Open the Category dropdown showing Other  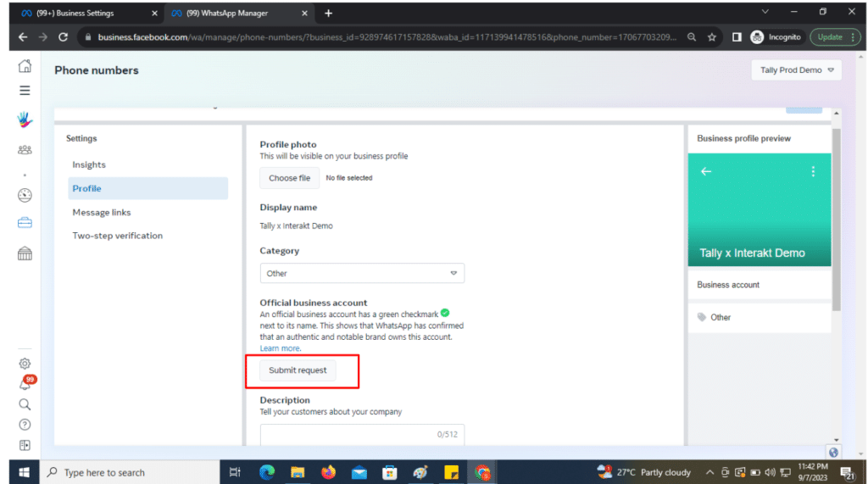[362, 273]
